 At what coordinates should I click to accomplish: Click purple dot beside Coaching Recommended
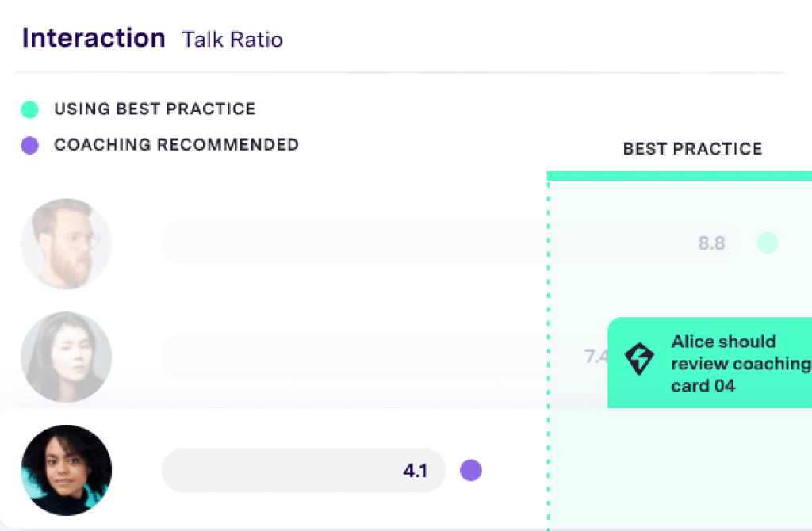(x=30, y=145)
